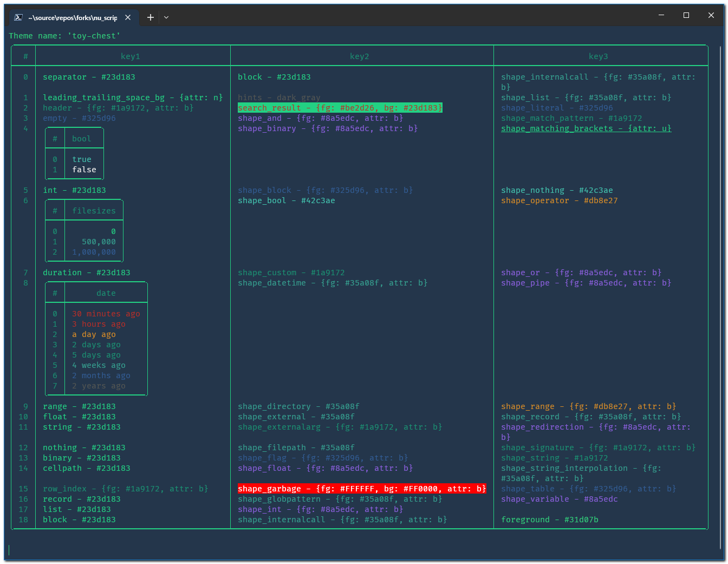Click the '1,000,000' filesize value

point(94,252)
